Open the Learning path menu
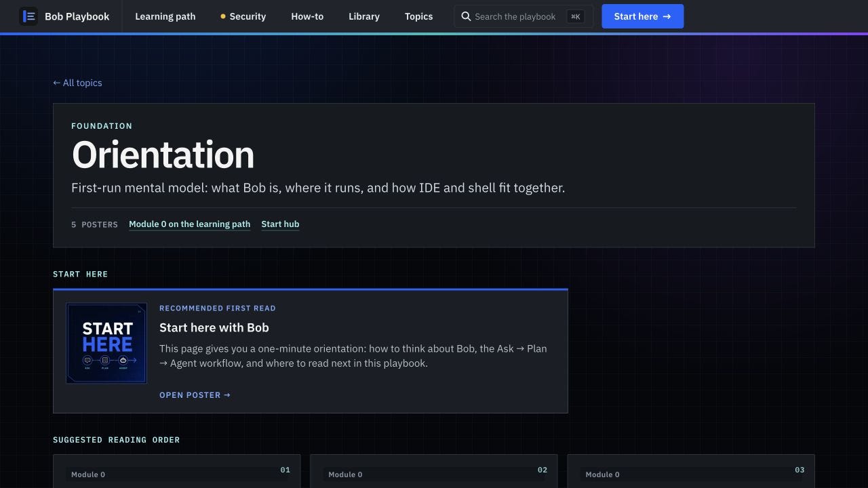This screenshot has width=868, height=488. click(x=165, y=16)
